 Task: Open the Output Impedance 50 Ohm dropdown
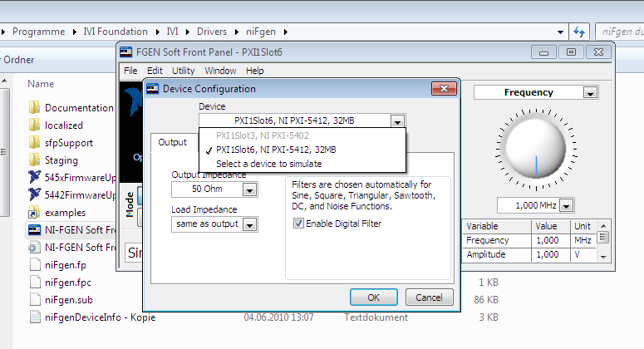(249, 189)
